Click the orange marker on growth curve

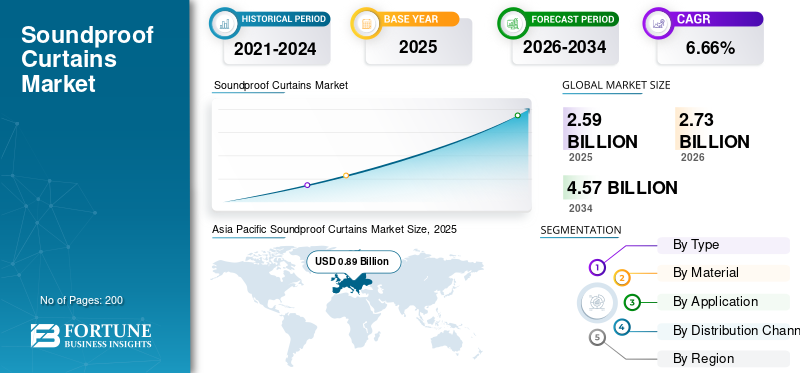(346, 176)
